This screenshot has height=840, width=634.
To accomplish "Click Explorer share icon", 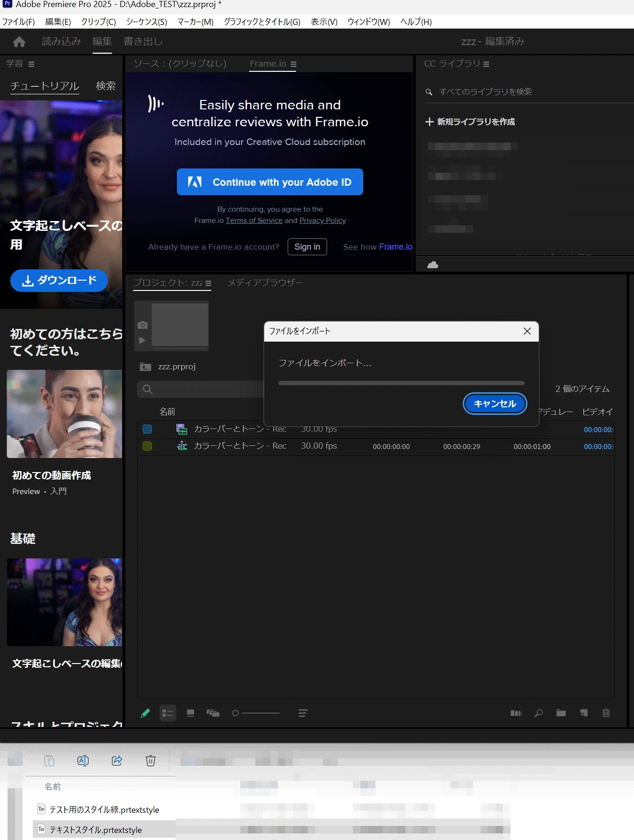I will [x=117, y=761].
